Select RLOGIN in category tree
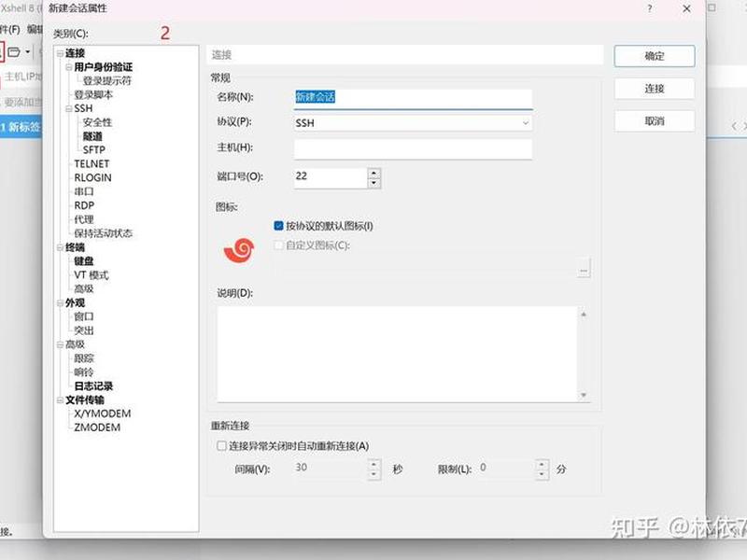Screen dimensions: 747x560 (92, 177)
